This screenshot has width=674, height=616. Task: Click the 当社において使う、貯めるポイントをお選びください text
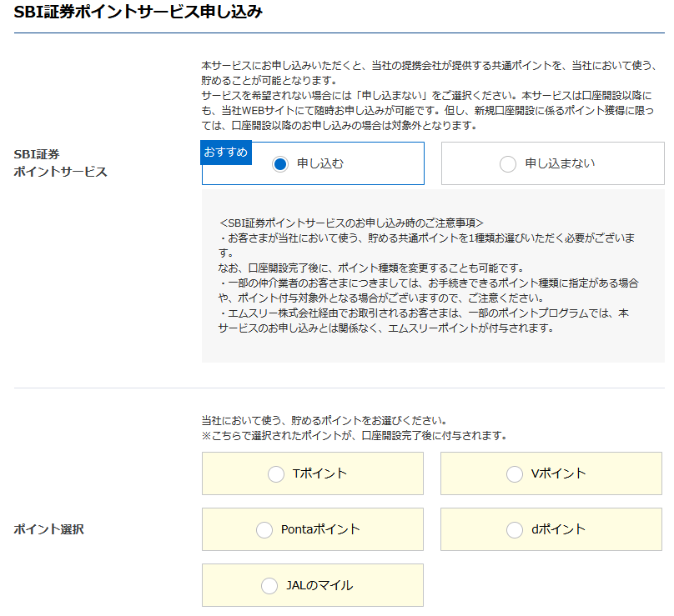tap(325, 420)
